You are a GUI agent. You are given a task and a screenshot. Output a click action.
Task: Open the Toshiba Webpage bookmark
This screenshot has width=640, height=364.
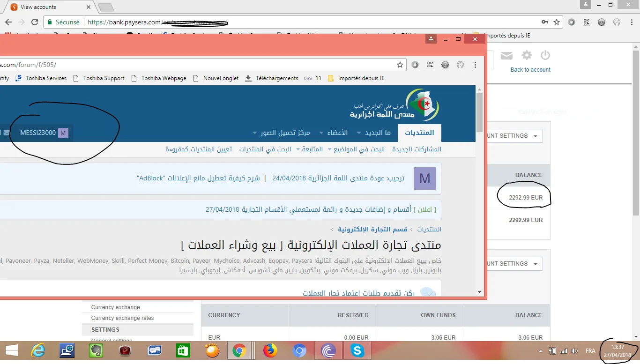click(159, 78)
